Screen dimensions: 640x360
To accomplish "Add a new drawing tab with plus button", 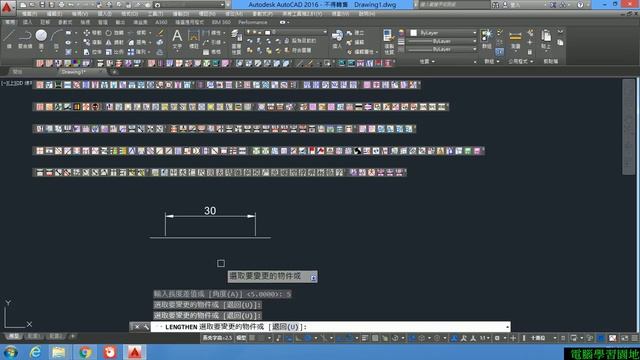I will [x=114, y=72].
